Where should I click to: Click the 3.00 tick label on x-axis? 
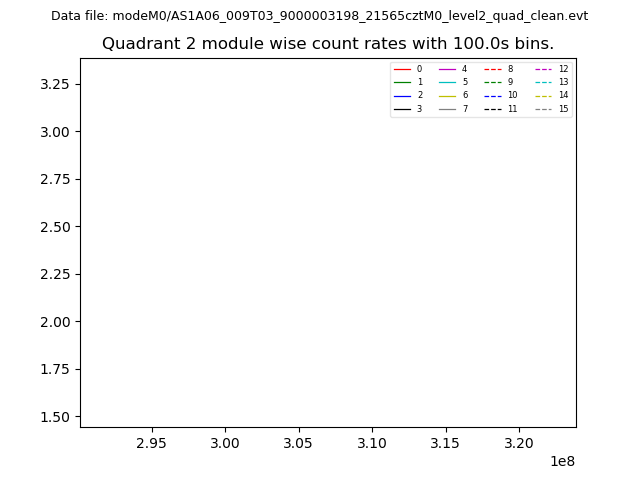(225, 442)
